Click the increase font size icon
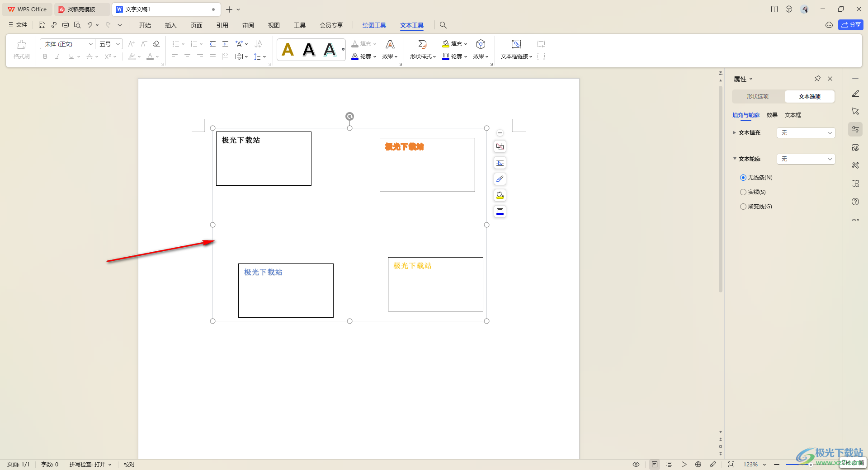The height and width of the screenshot is (470, 868). pos(131,44)
